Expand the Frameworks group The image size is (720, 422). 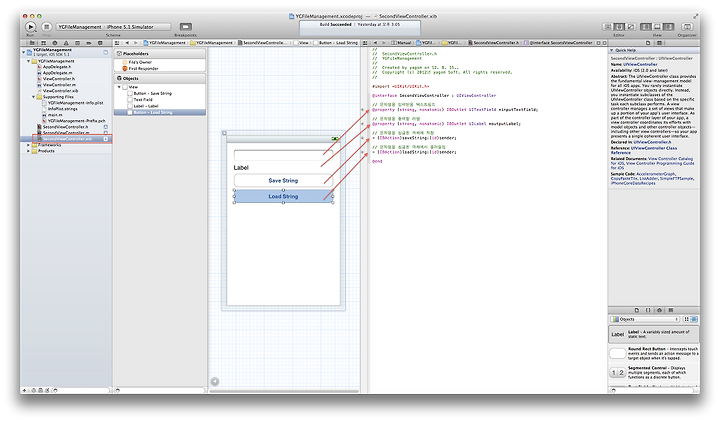(28, 145)
